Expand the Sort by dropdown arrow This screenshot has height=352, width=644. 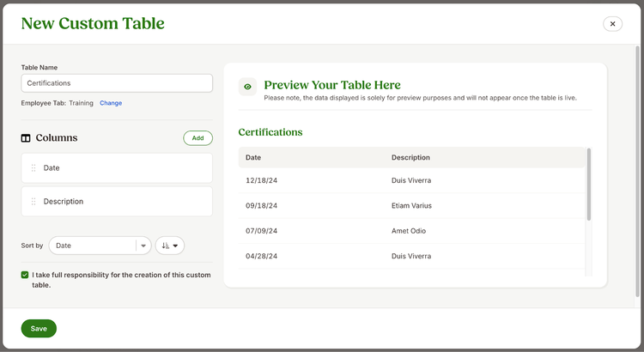point(143,246)
